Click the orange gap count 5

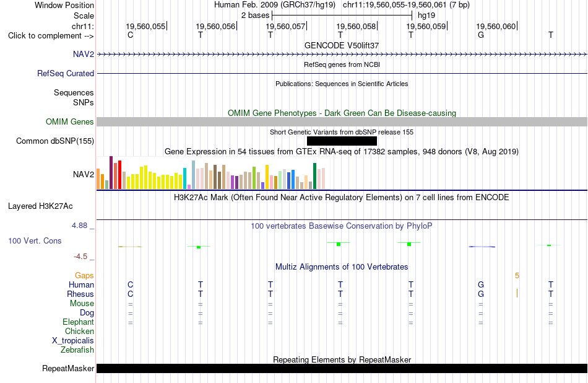pyautogui.click(x=517, y=276)
